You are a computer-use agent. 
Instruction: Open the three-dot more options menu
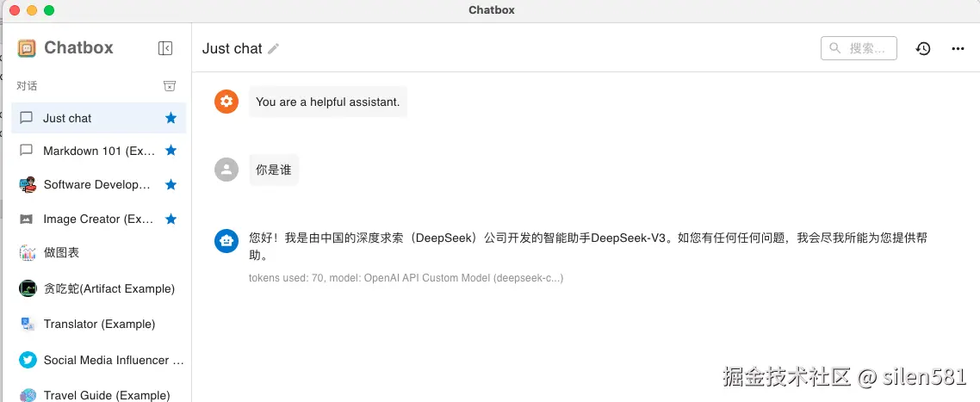(958, 49)
